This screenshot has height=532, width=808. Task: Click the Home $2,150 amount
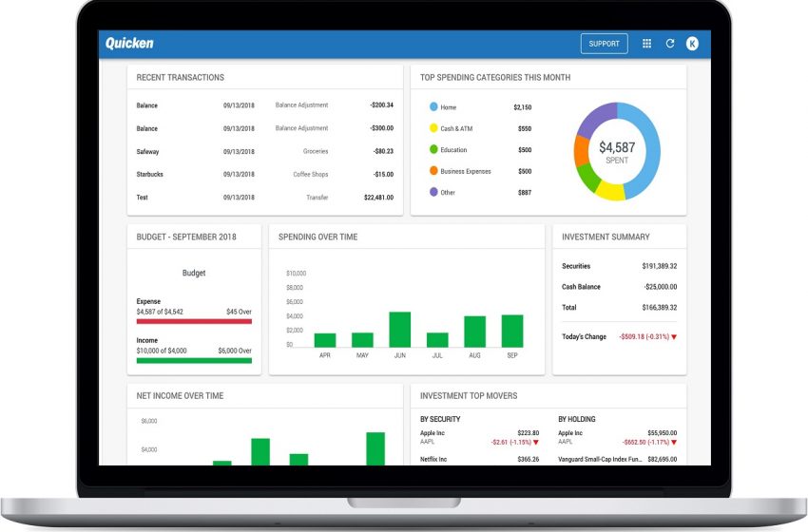[x=523, y=107]
